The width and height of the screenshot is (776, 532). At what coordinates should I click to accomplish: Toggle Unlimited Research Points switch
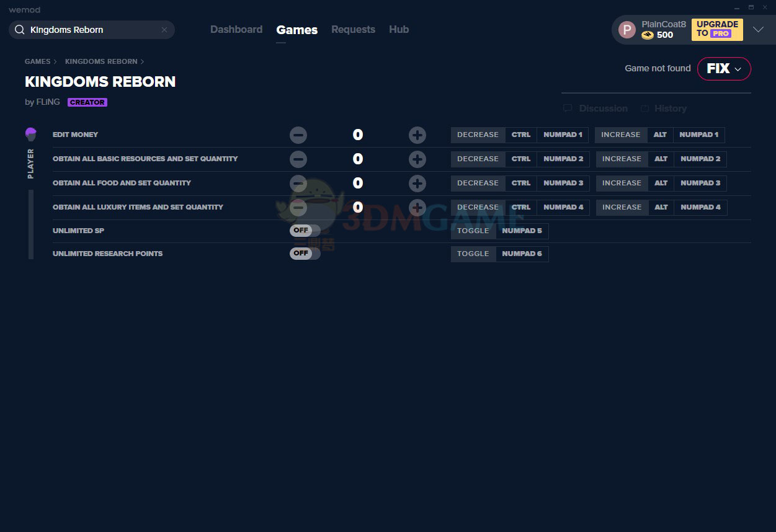305,254
